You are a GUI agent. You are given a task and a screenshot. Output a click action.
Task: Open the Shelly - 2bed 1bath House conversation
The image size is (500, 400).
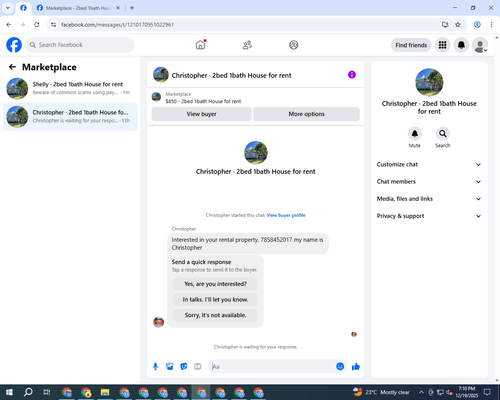pos(70,88)
